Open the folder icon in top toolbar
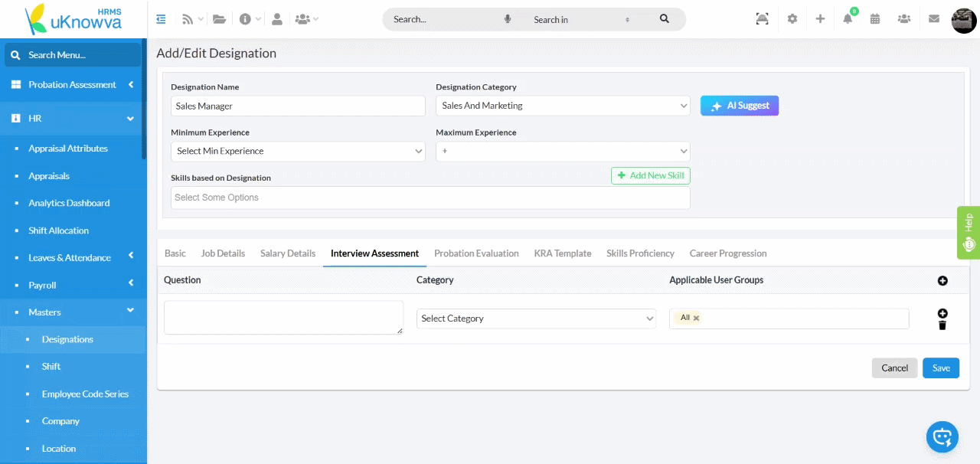This screenshot has height=464, width=980. (220, 19)
